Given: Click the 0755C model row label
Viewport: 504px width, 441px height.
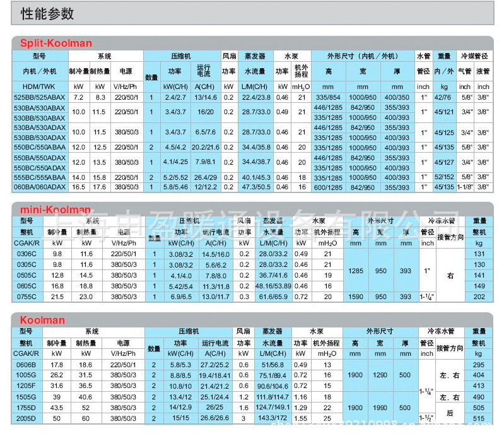Looking at the screenshot, I should pos(27,297).
